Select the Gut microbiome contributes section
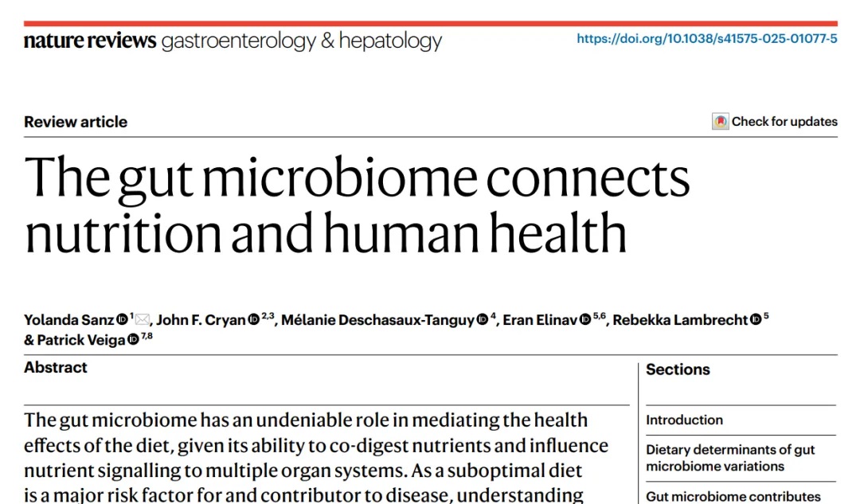The width and height of the screenshot is (860, 504). [733, 496]
